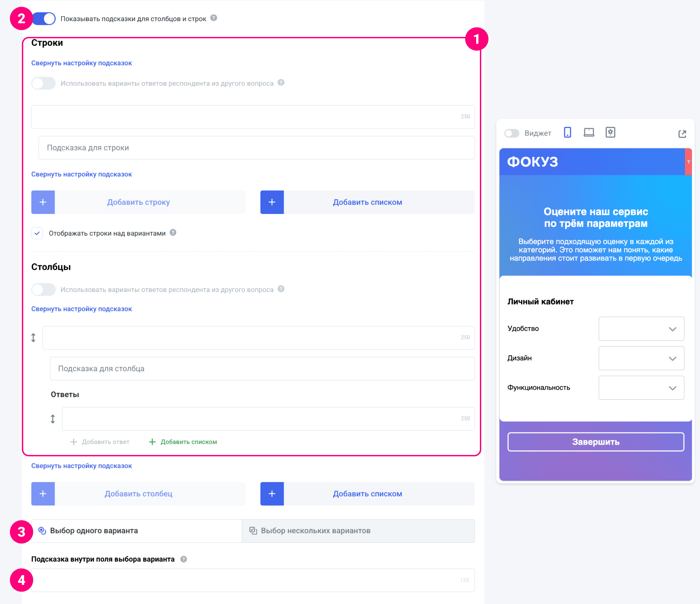Switch to Выбор нескольких вариантов tab

[358, 531]
